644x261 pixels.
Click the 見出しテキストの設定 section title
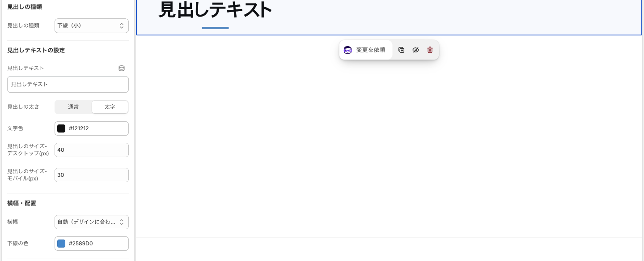coord(36,50)
